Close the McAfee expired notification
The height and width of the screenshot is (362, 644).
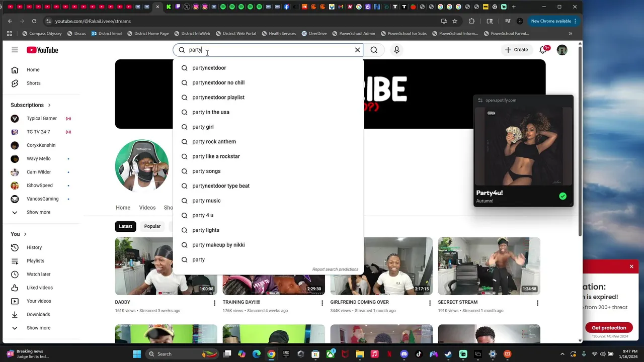click(x=631, y=266)
